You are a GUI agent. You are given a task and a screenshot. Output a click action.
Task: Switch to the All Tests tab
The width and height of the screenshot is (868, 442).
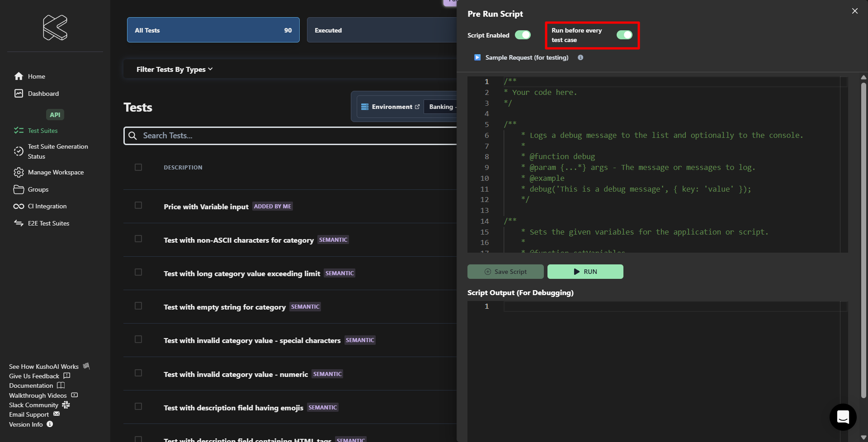pos(213,30)
